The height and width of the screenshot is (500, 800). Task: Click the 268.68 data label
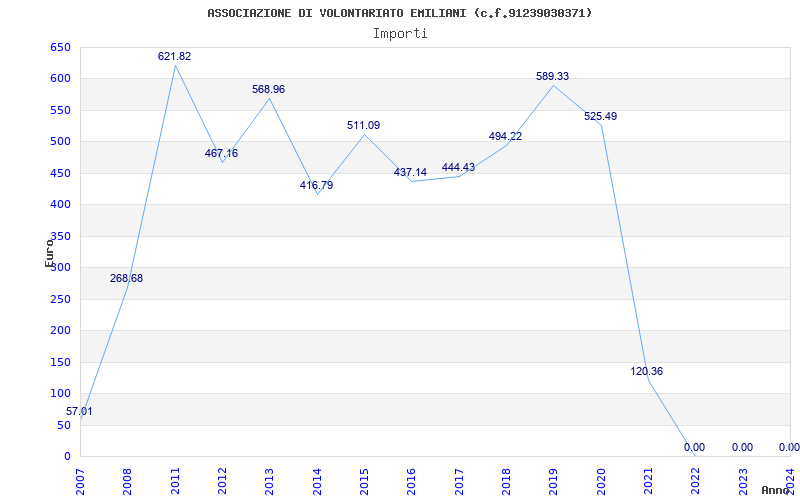coord(127,279)
